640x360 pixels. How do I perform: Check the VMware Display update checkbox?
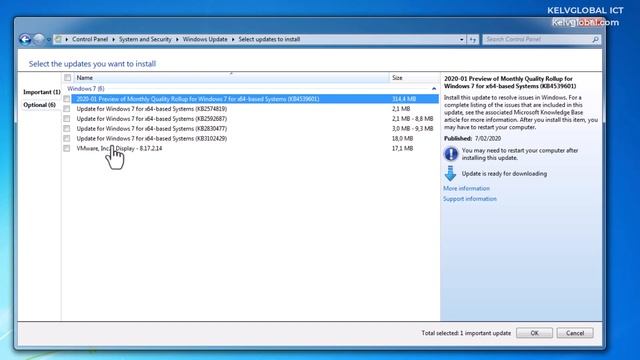pyautogui.click(x=67, y=148)
